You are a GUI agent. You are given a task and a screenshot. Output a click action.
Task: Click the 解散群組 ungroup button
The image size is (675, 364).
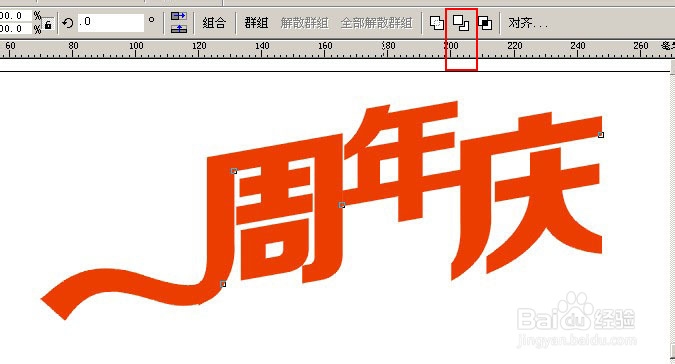coord(304,23)
